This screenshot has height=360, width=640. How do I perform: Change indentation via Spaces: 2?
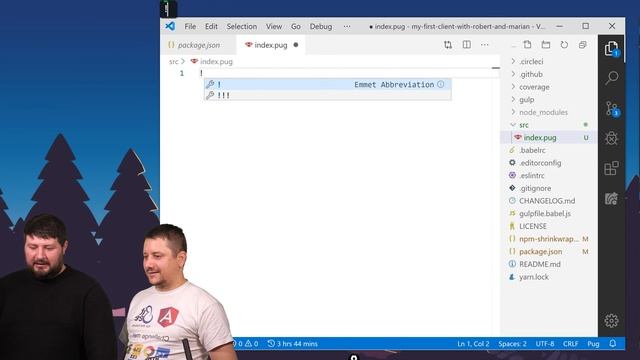[x=512, y=344]
